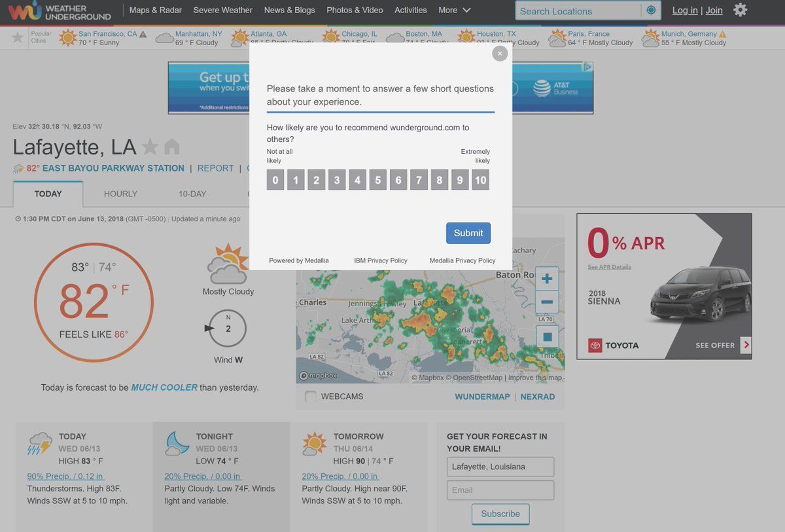The image size is (785, 532).
Task: Open East Bayou Parkway Station link
Action: coord(113,168)
